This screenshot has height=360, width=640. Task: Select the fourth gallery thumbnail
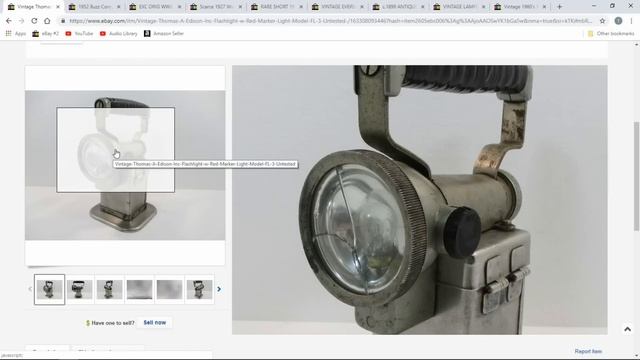(139, 289)
